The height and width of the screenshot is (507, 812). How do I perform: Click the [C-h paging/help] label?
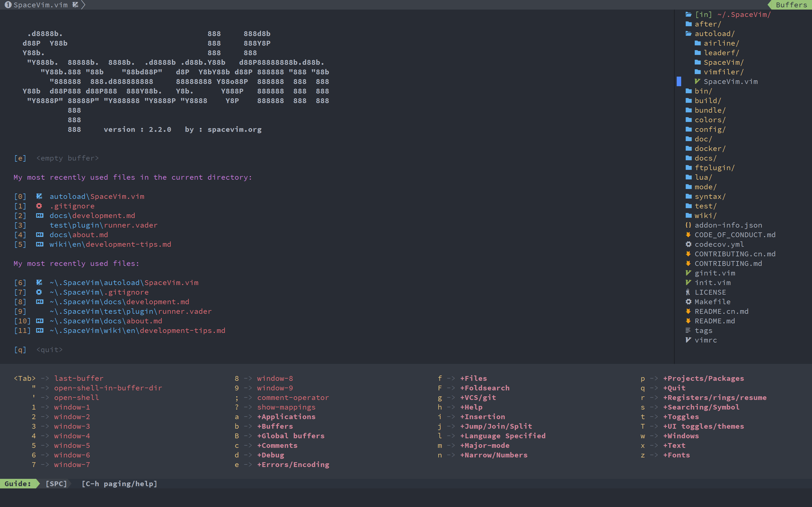click(x=119, y=484)
